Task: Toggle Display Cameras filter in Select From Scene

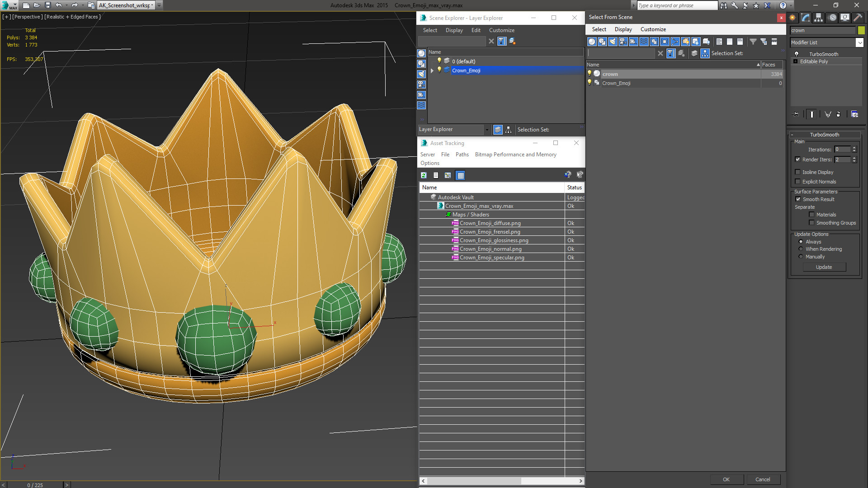Action: (623, 42)
